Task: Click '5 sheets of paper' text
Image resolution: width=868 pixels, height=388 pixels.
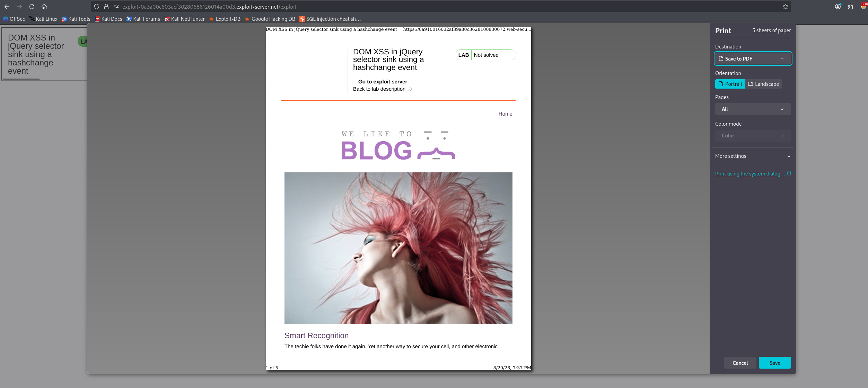Action: (771, 30)
